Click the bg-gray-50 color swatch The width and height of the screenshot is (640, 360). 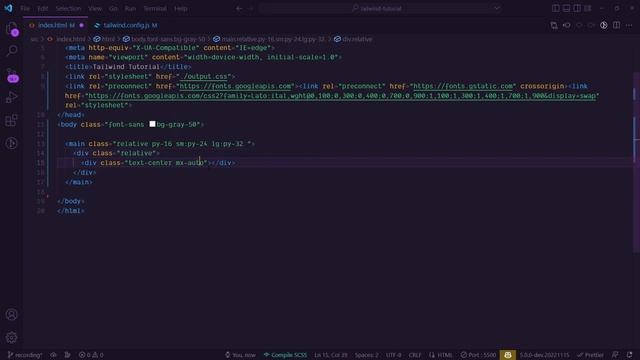coord(152,124)
